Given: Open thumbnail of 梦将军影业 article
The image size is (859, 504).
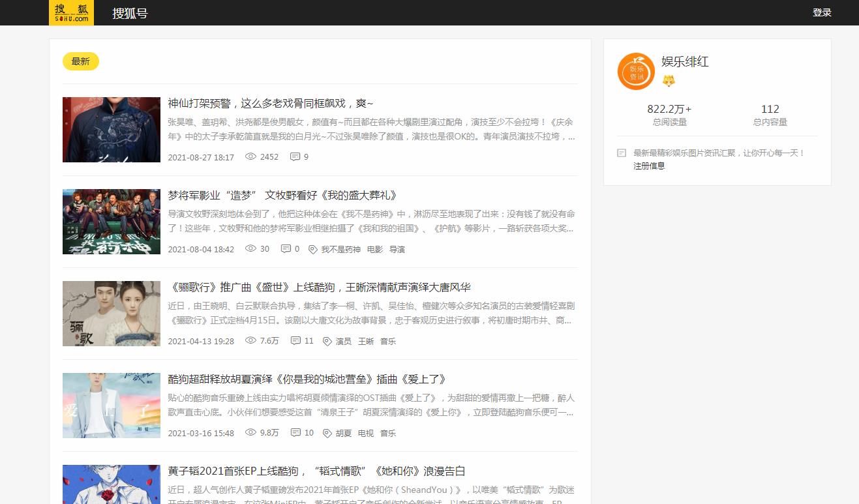Looking at the screenshot, I should point(112,222).
